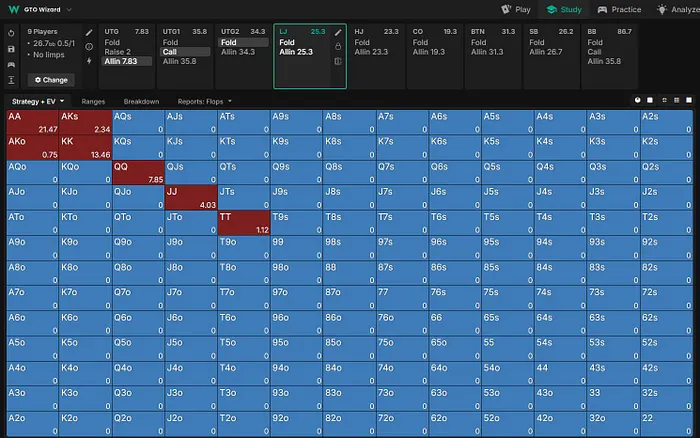Open the Breakdown tab
The height and width of the screenshot is (438, 700).
141,101
